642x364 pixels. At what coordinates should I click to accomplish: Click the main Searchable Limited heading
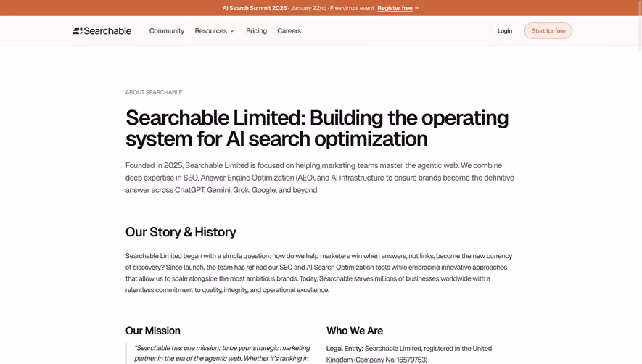point(317,128)
